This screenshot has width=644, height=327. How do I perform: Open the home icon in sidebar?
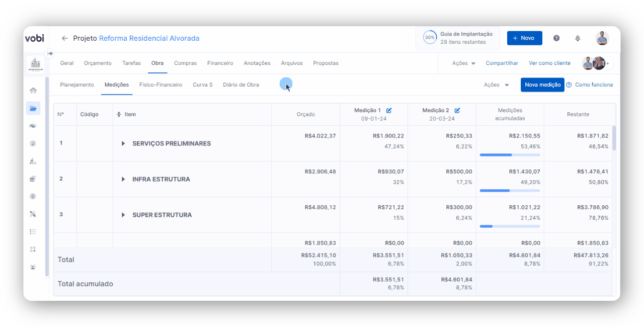(x=33, y=91)
